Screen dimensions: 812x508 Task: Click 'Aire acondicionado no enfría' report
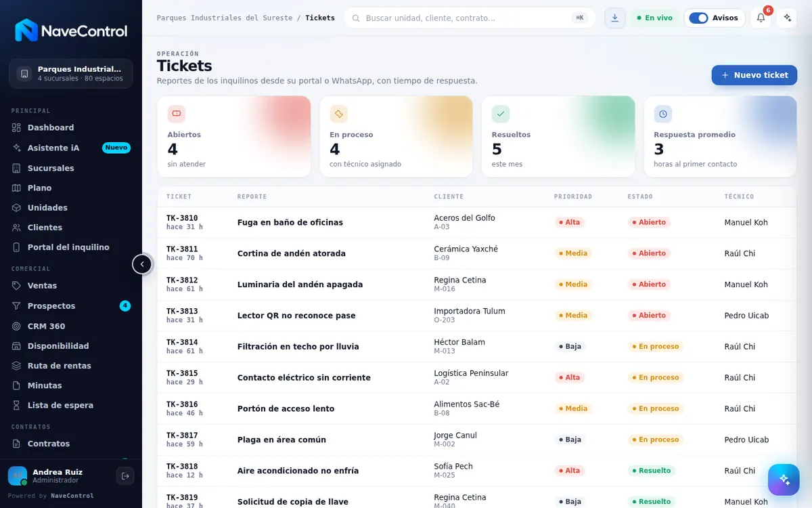click(298, 471)
